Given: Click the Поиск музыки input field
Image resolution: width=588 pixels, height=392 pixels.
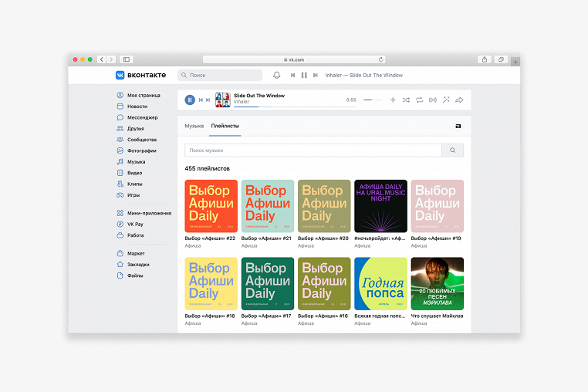Looking at the screenshot, I should (313, 150).
